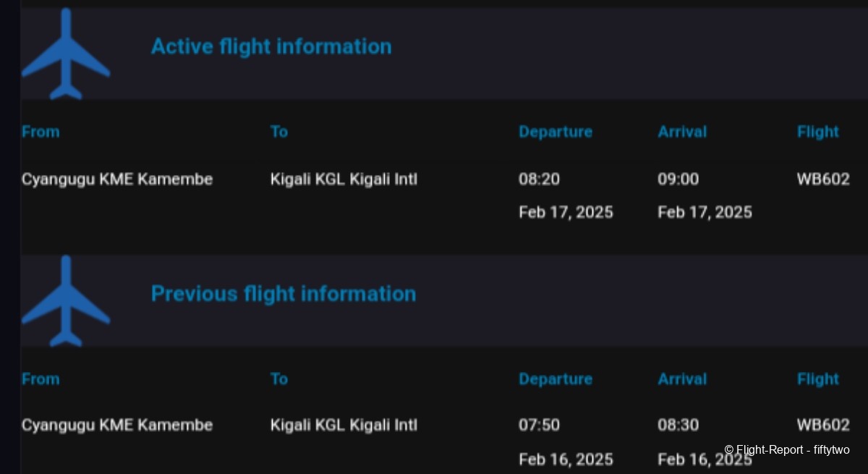Click the Flight header in active flight section
This screenshot has width=868, height=474.
pyautogui.click(x=817, y=132)
